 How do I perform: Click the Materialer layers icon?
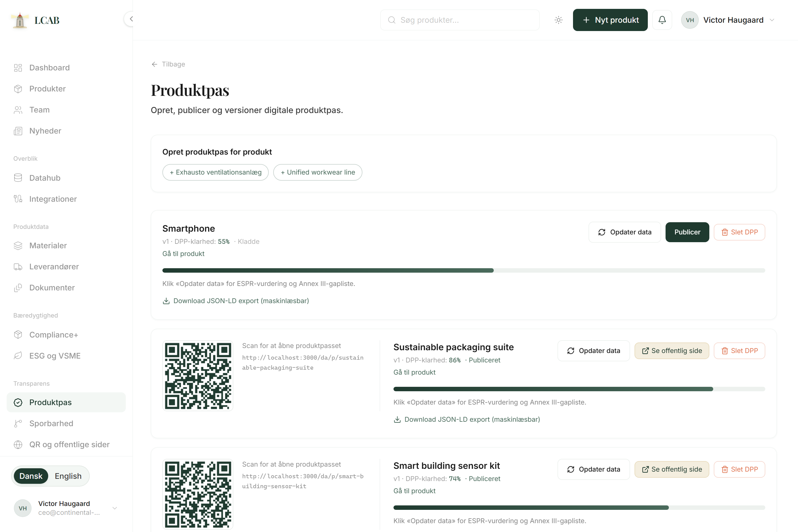pyautogui.click(x=18, y=245)
